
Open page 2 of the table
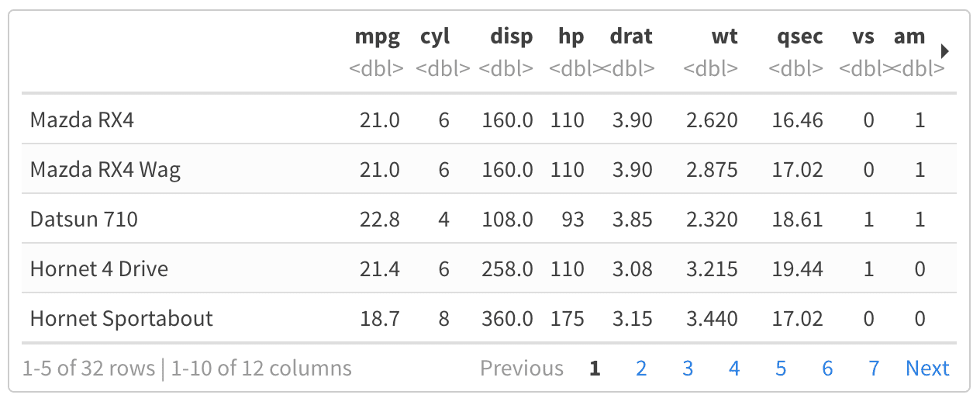(x=641, y=368)
